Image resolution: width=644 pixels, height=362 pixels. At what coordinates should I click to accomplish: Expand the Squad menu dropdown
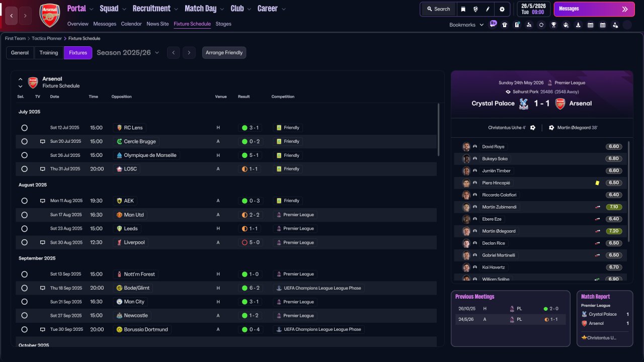click(x=124, y=9)
